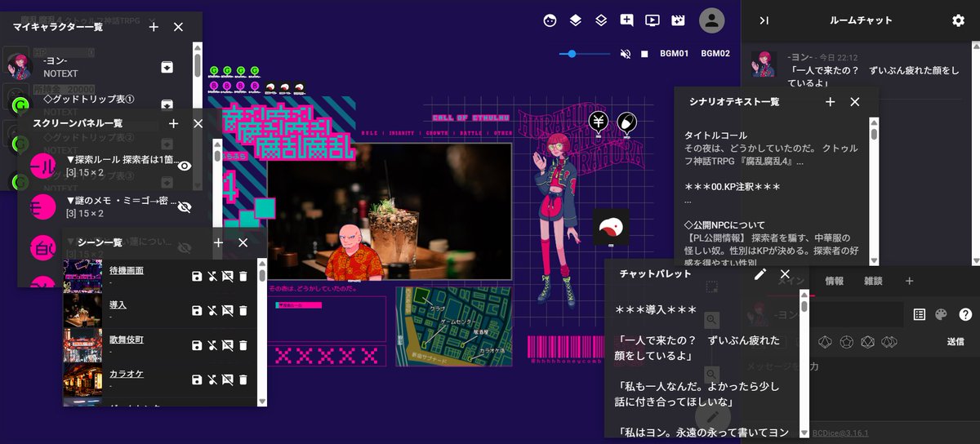The height and width of the screenshot is (444, 980).
Task: Save the カラオケ scene
Action: 196,380
